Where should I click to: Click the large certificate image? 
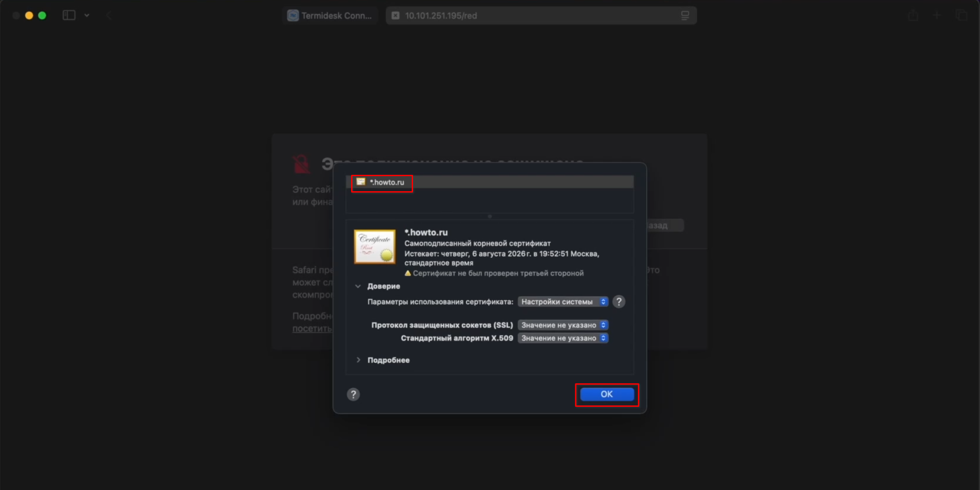click(x=375, y=247)
